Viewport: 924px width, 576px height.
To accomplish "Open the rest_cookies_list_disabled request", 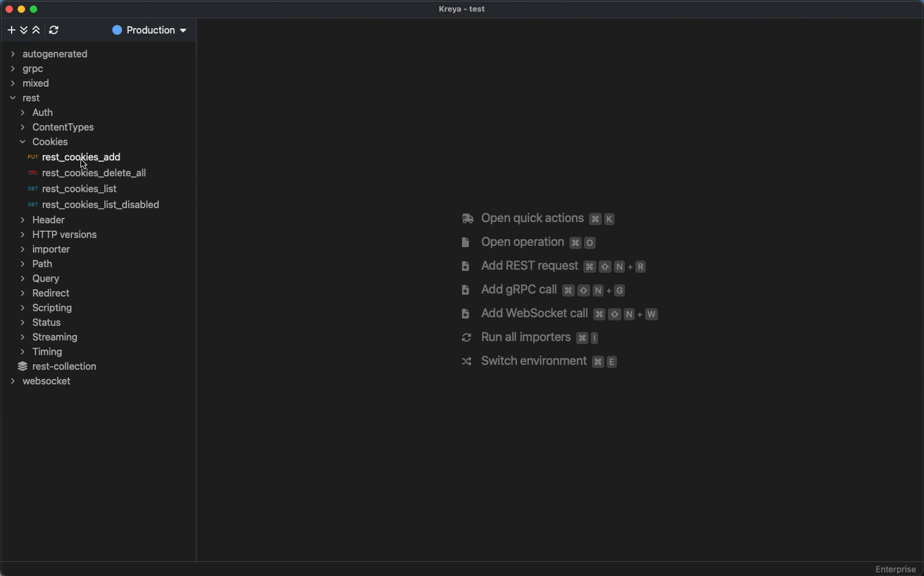I will click(101, 204).
